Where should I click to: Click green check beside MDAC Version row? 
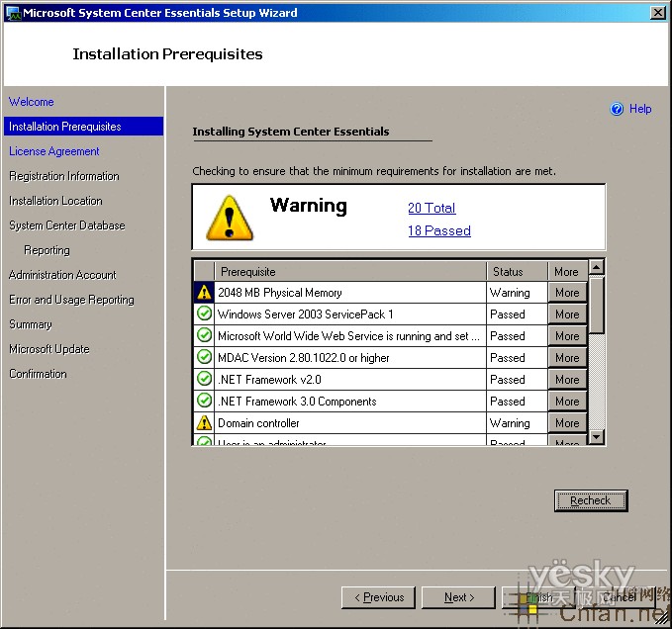204,357
